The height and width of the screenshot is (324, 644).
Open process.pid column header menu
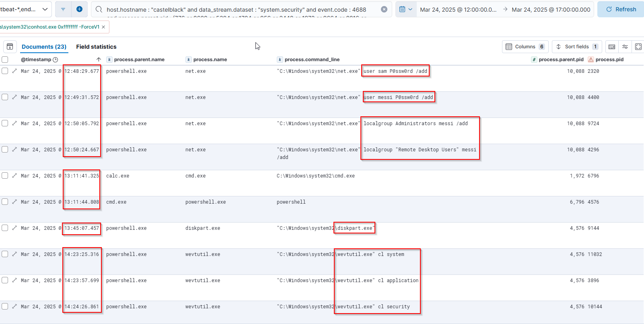(609, 60)
